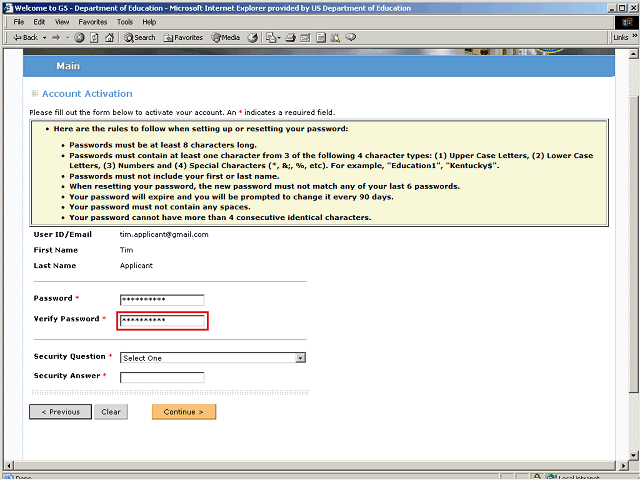
Task: Click the Clear button
Action: pos(111,412)
